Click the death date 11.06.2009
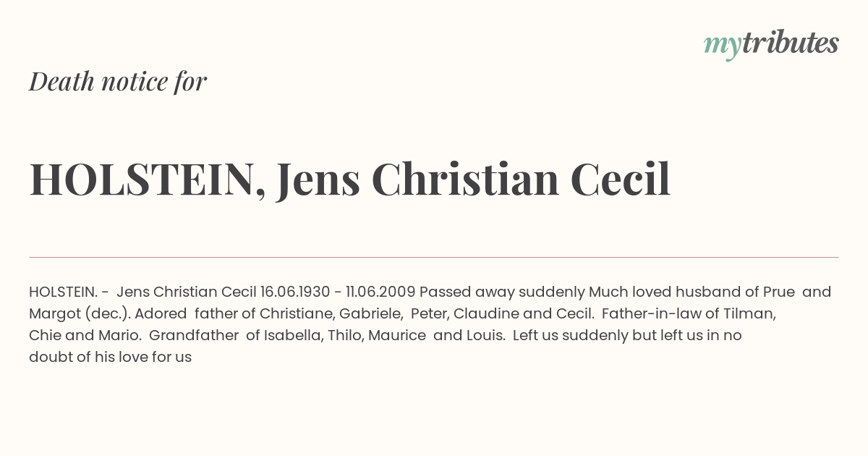The image size is (868, 456). point(380,292)
